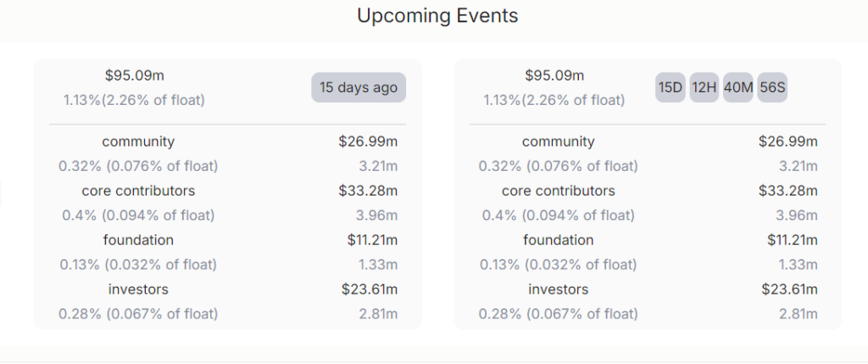Select investors row in the right card

(x=558, y=290)
